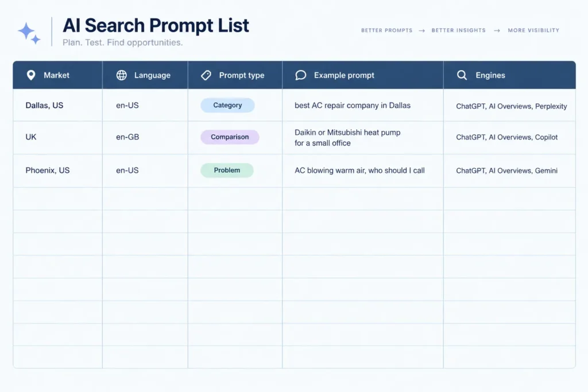
Task: Click the Prompt type tag icon
Action: (x=206, y=75)
